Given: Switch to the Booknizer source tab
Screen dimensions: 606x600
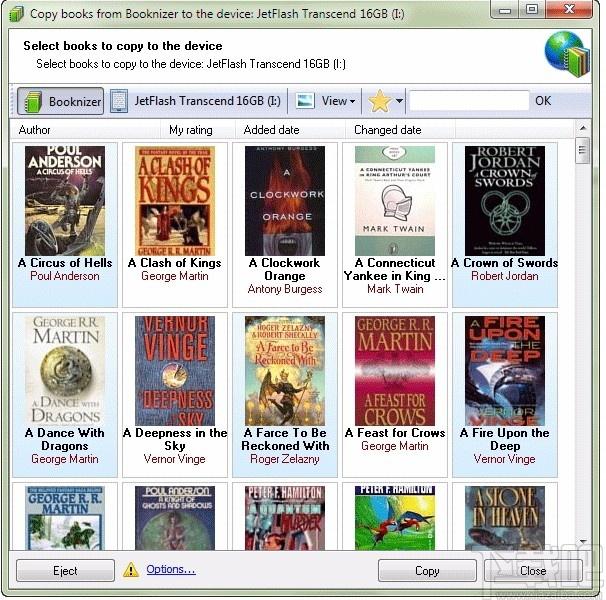Looking at the screenshot, I should tap(61, 101).
